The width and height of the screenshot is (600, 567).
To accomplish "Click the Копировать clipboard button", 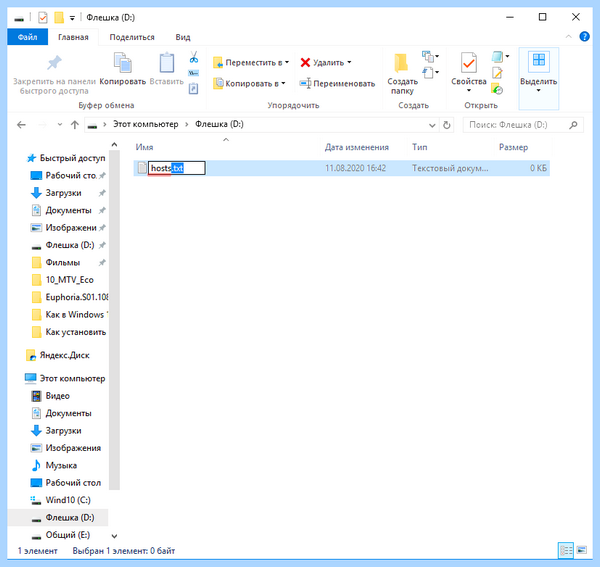I will click(x=123, y=69).
